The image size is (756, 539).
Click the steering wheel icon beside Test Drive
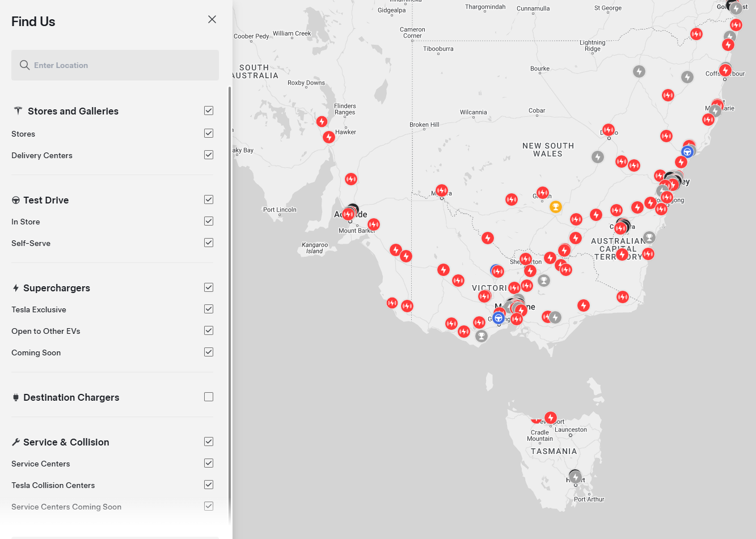click(16, 200)
